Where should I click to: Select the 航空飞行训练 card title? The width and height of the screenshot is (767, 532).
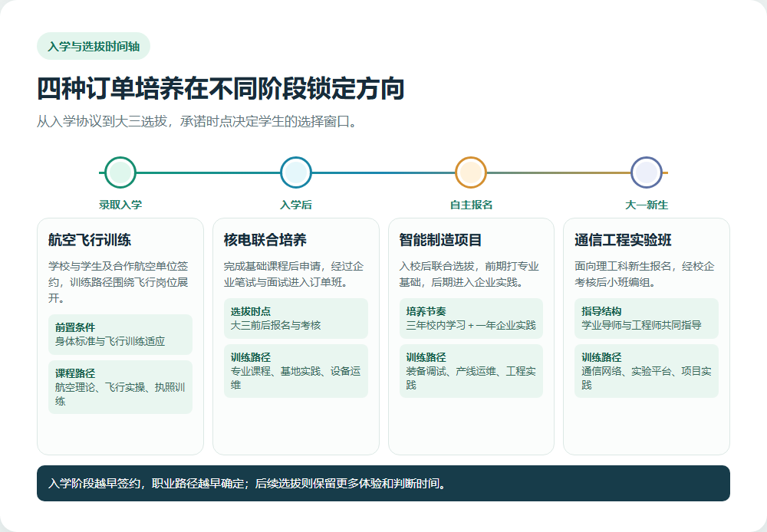90,240
